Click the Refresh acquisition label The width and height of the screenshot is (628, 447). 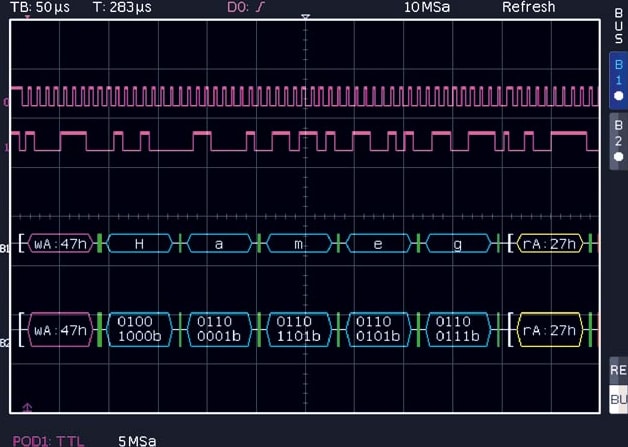(x=529, y=7)
